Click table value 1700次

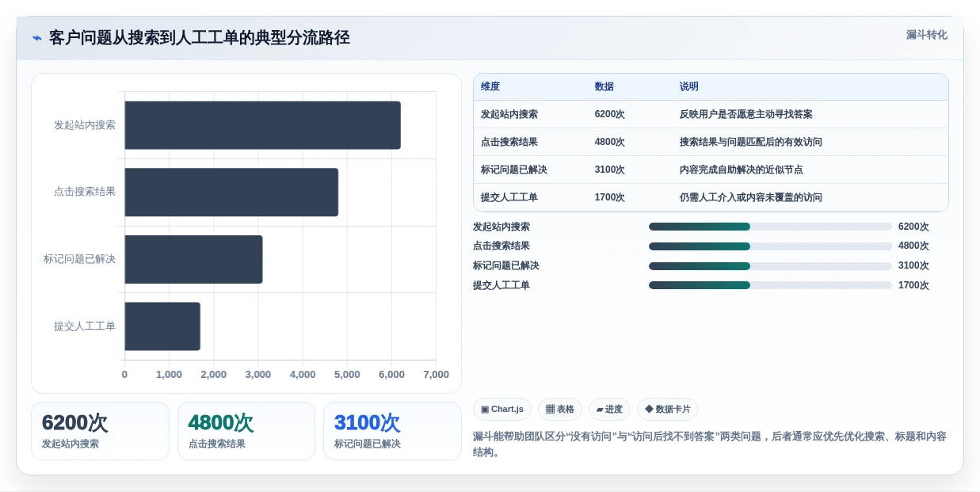(x=610, y=197)
